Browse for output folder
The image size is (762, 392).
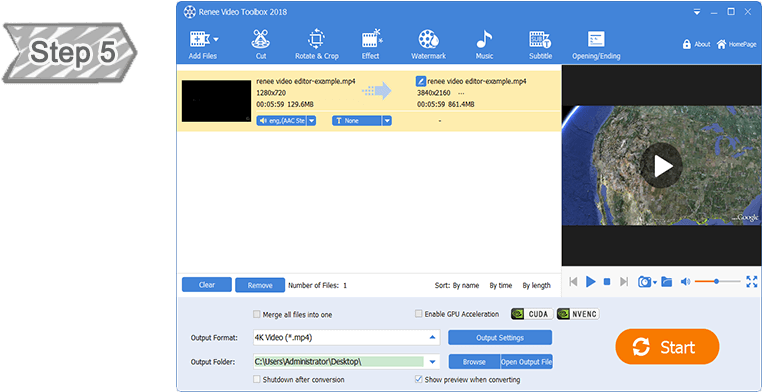[x=474, y=362]
